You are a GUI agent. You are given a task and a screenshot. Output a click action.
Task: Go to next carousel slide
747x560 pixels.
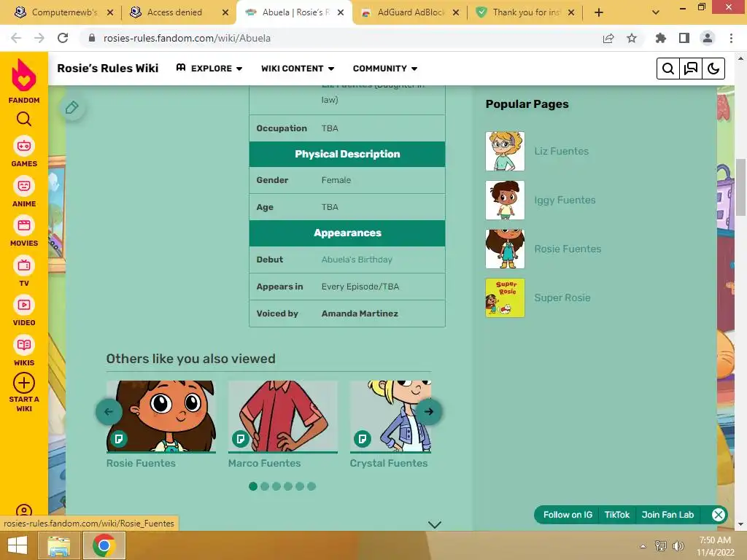point(428,411)
